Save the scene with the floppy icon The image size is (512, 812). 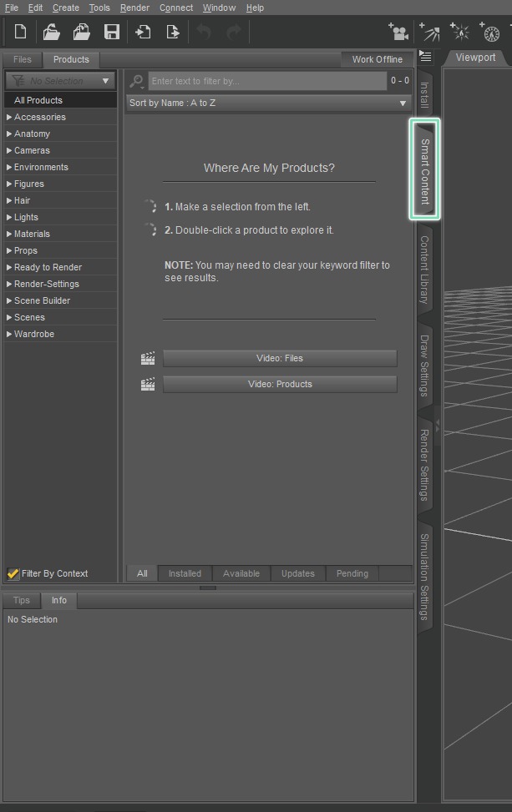click(111, 32)
